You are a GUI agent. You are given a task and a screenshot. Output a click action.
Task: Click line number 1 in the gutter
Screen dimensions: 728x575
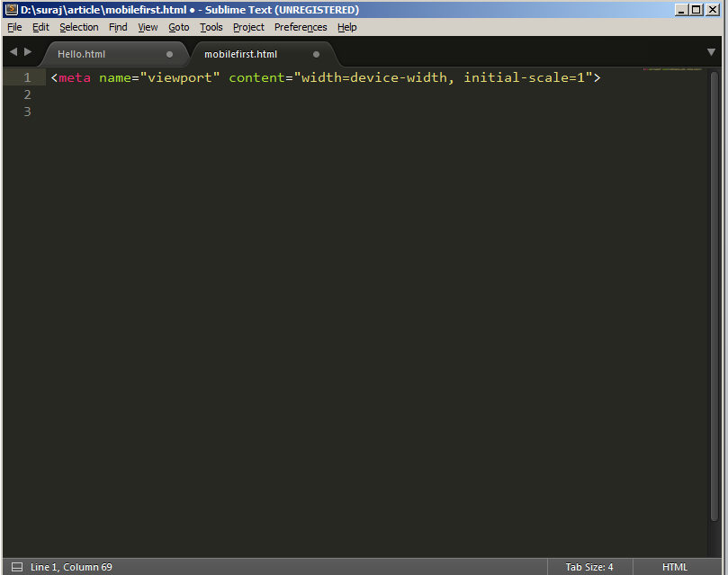pos(27,77)
